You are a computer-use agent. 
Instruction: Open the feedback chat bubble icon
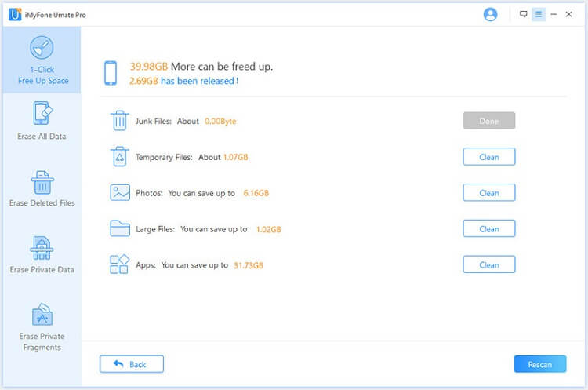523,14
